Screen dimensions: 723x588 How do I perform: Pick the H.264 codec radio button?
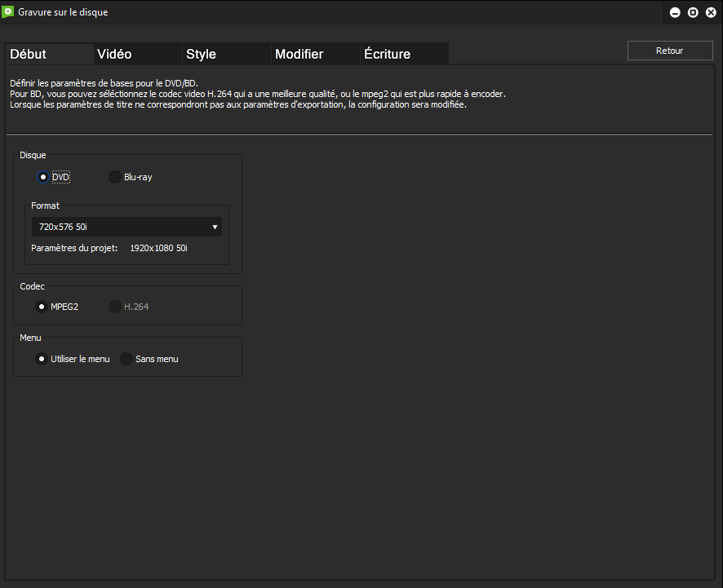click(x=115, y=307)
